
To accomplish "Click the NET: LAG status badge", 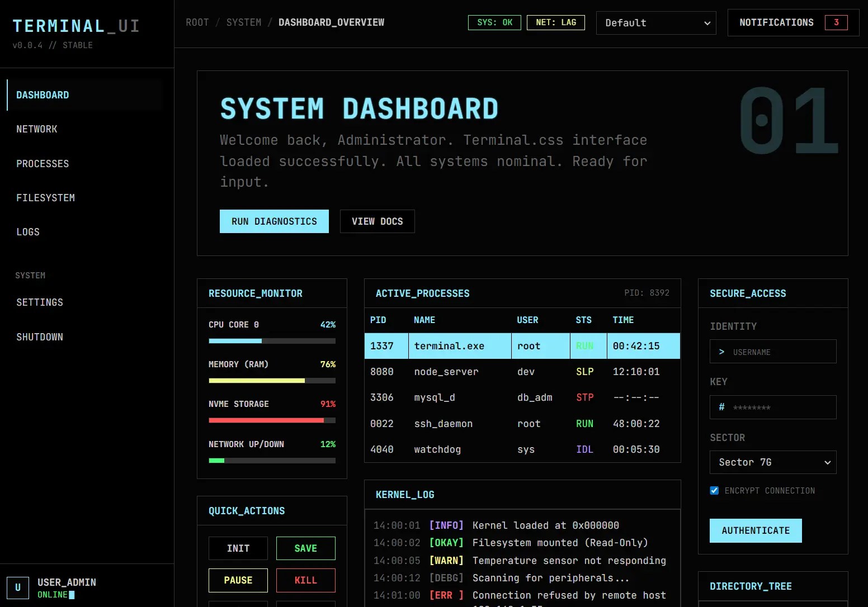I will (x=556, y=22).
